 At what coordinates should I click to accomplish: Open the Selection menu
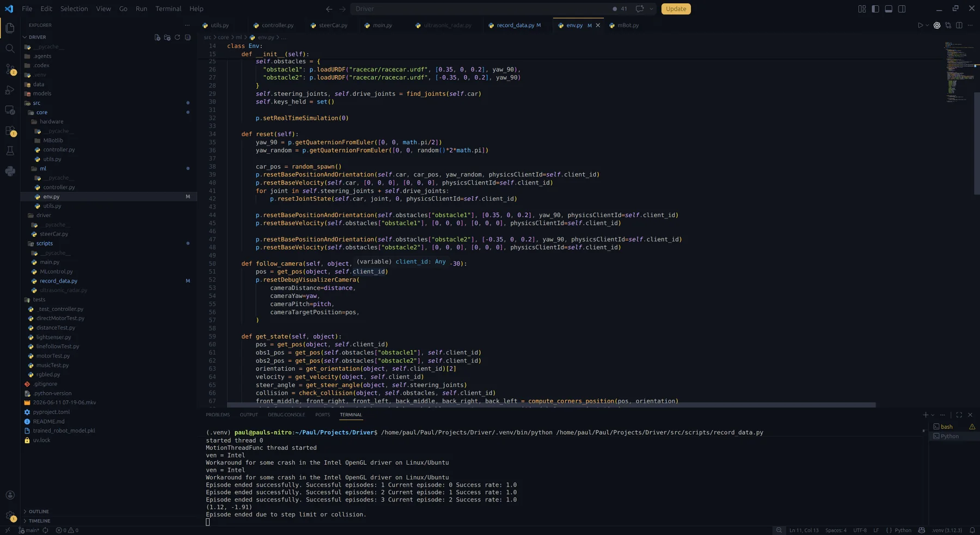pos(74,9)
